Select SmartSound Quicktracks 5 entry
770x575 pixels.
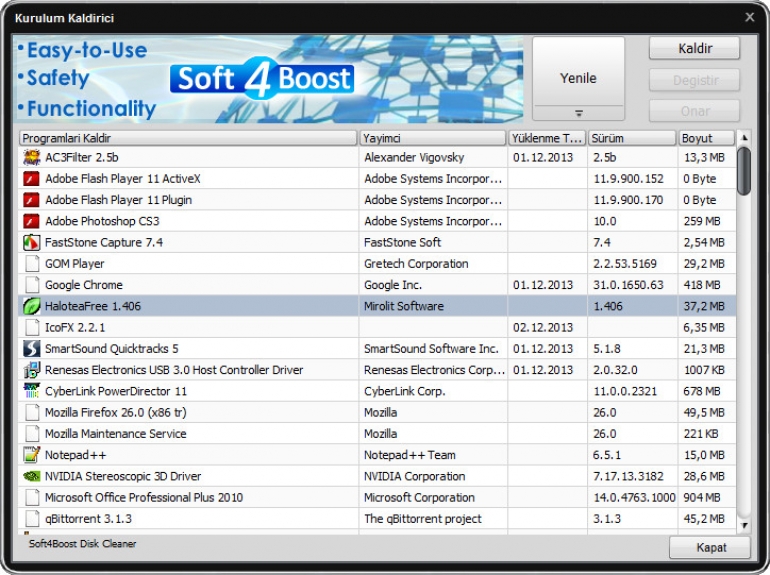click(x=111, y=349)
